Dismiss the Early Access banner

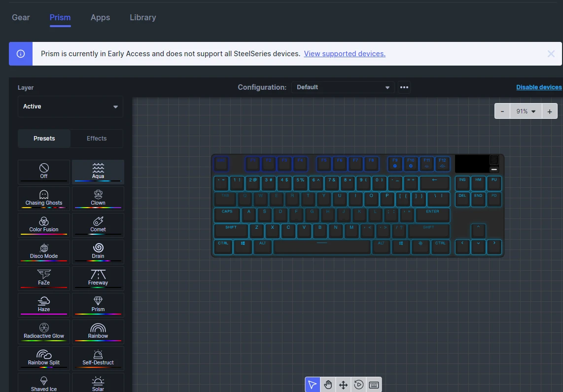pyautogui.click(x=551, y=54)
